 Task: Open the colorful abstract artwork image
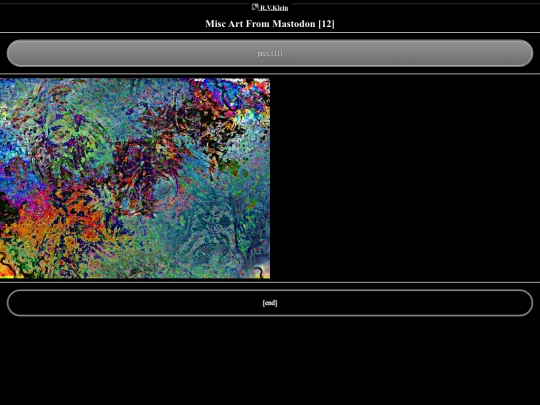tap(135, 178)
